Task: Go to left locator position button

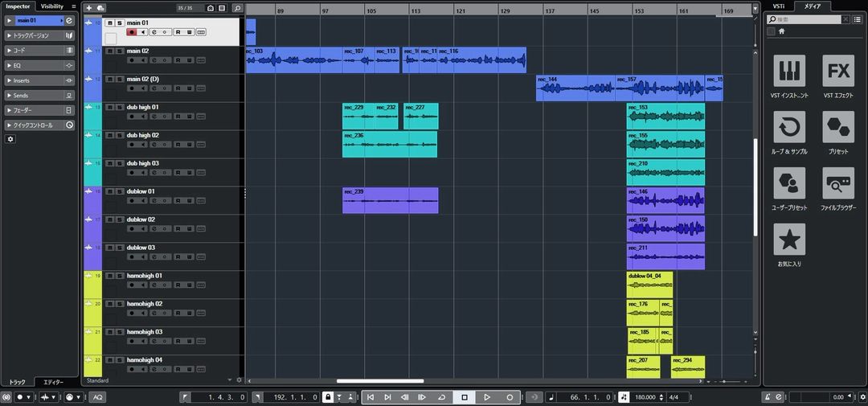Action: click(x=185, y=397)
